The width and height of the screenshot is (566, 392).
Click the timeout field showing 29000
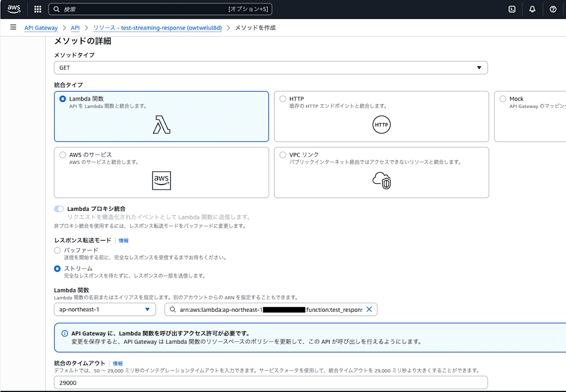tap(271, 383)
